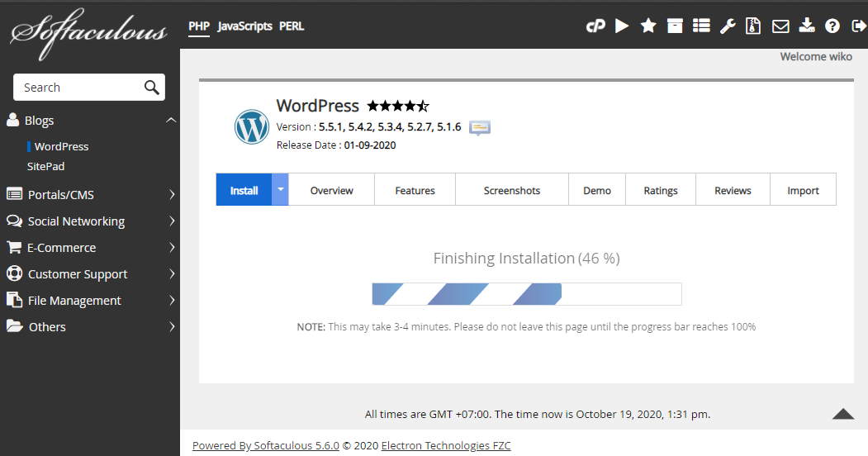
Task: Click the WordPress title heading
Action: (x=318, y=105)
